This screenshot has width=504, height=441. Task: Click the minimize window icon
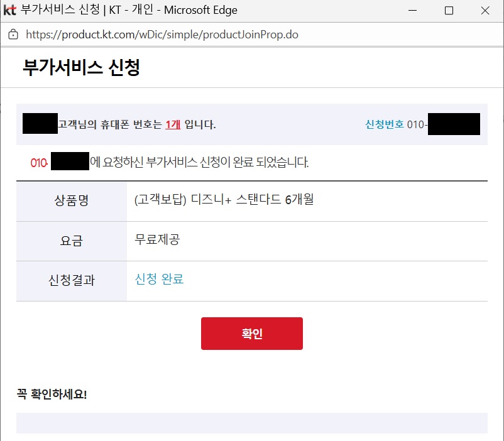coord(412,10)
